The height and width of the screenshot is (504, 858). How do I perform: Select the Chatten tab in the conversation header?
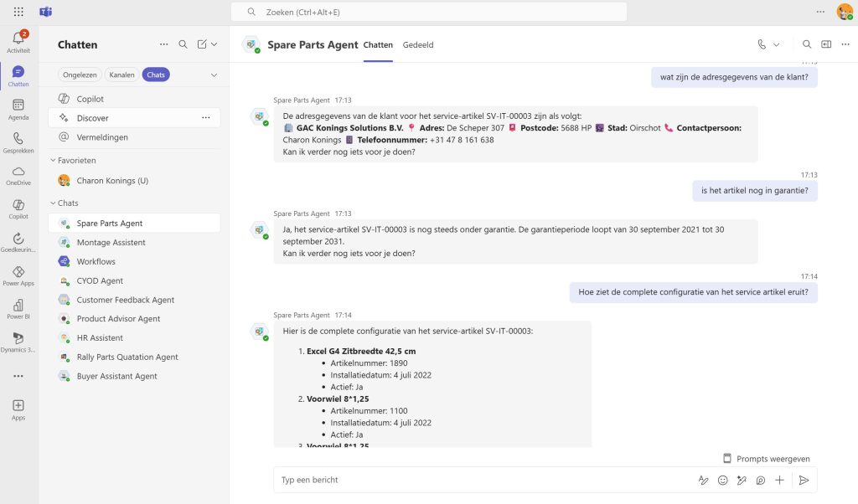point(378,45)
